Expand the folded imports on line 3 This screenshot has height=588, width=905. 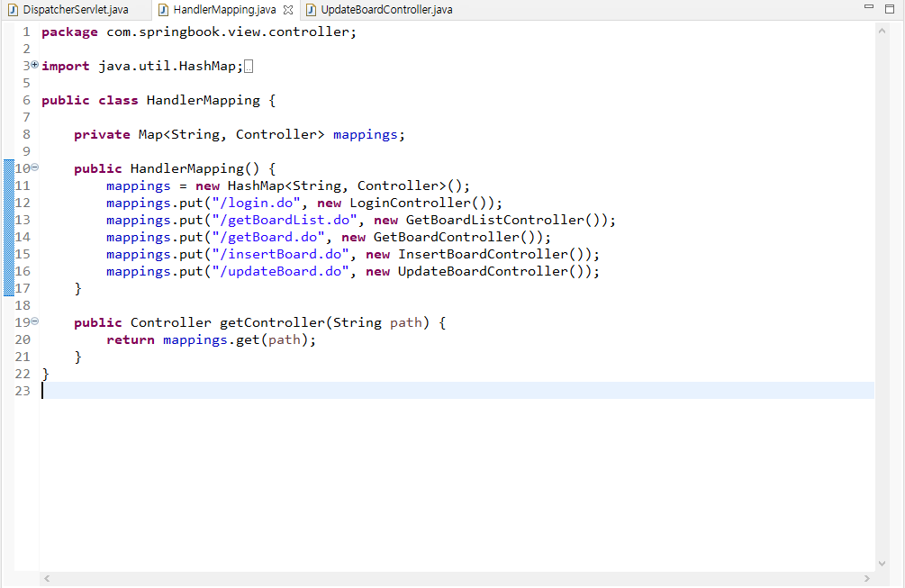pyautogui.click(x=34, y=65)
